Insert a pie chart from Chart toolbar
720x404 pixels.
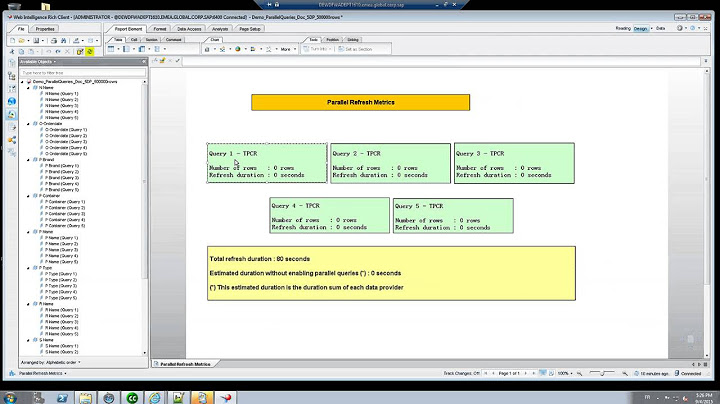click(238, 49)
